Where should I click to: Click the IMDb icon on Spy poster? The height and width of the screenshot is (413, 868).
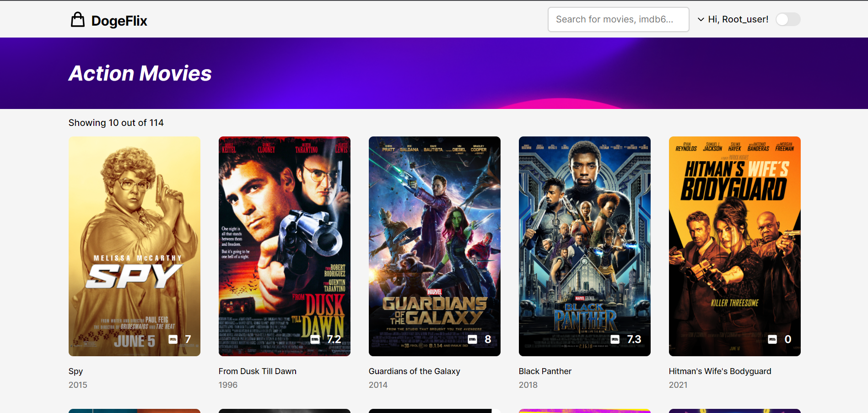[173, 339]
